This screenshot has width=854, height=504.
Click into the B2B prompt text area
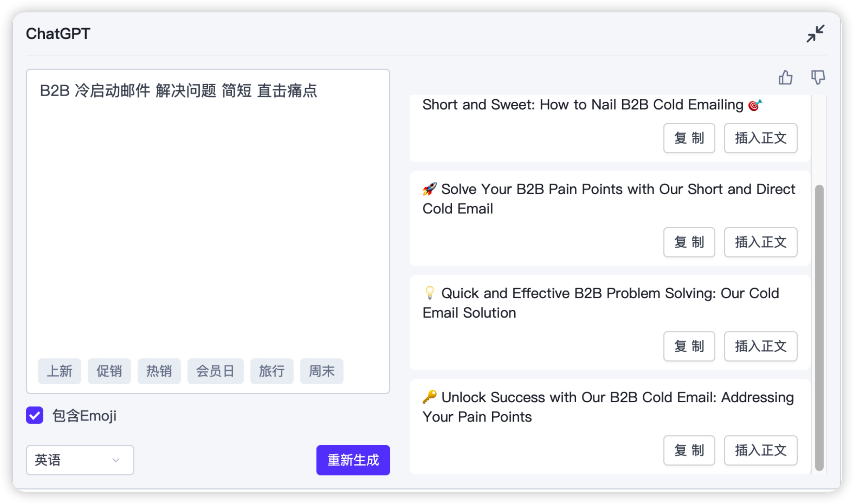click(x=208, y=213)
